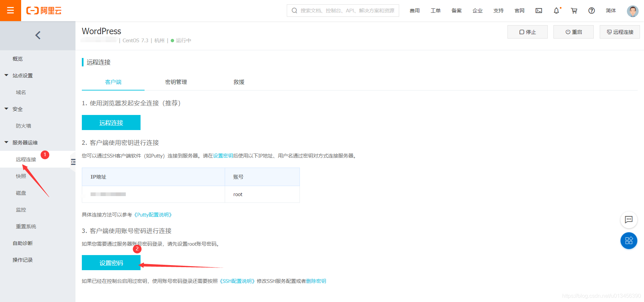Open 备案 in the top navigation
Viewport: 644px width, 302px height.
[x=457, y=11]
